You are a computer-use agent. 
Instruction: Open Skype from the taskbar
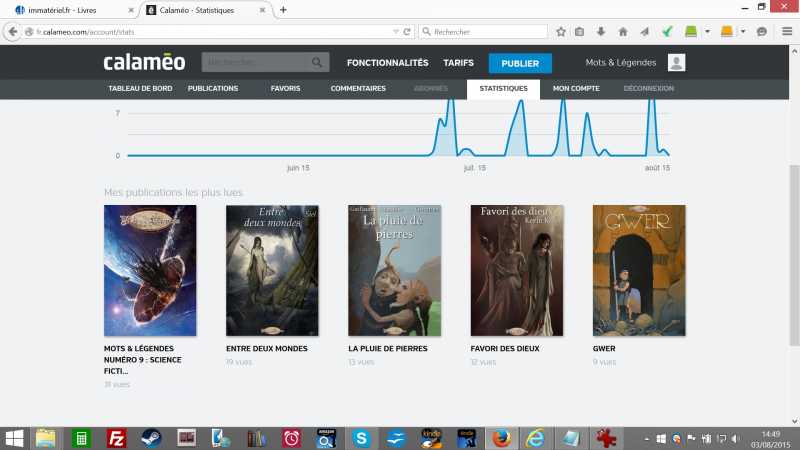coord(361,437)
